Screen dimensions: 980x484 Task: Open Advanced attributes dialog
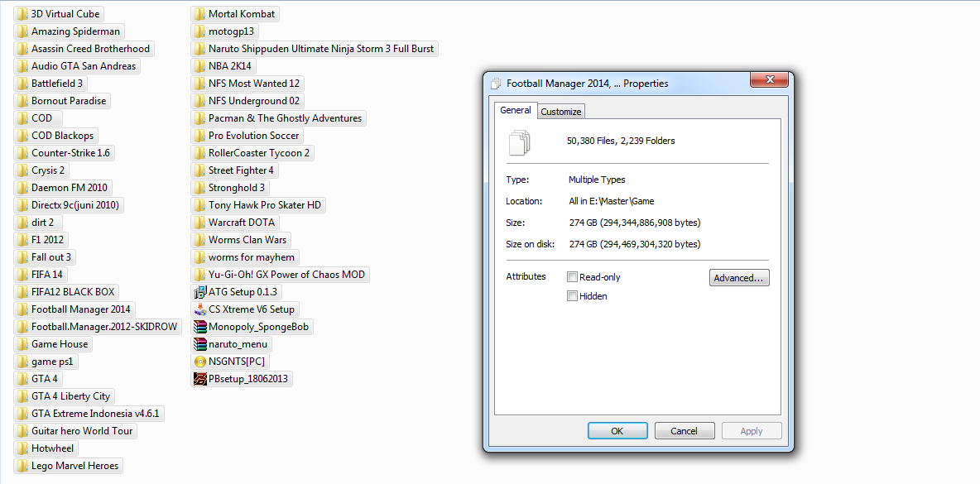tap(739, 278)
